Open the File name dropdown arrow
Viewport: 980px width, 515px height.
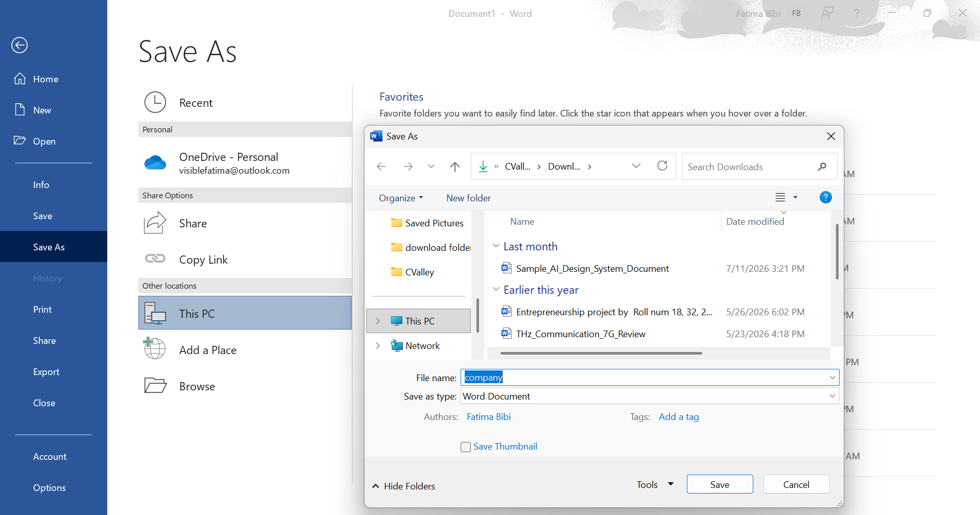click(832, 377)
